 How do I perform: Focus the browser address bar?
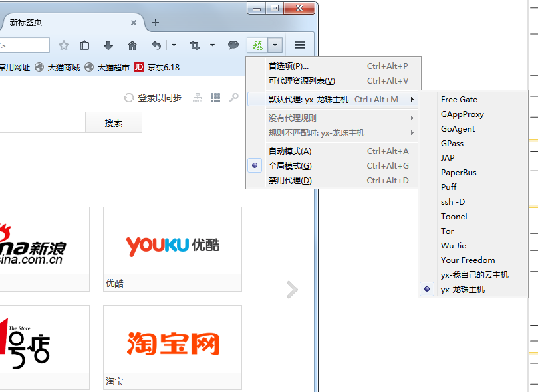[x=25, y=45]
